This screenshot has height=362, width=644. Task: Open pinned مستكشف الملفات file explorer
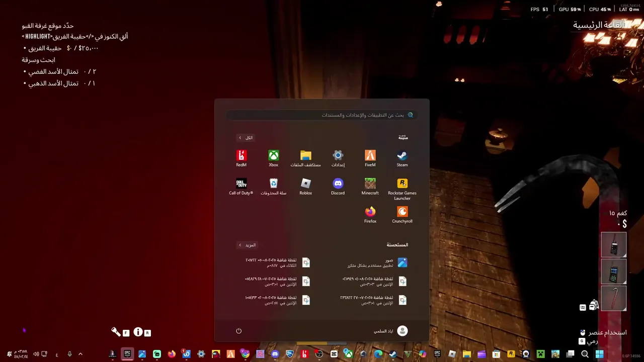[x=306, y=158]
